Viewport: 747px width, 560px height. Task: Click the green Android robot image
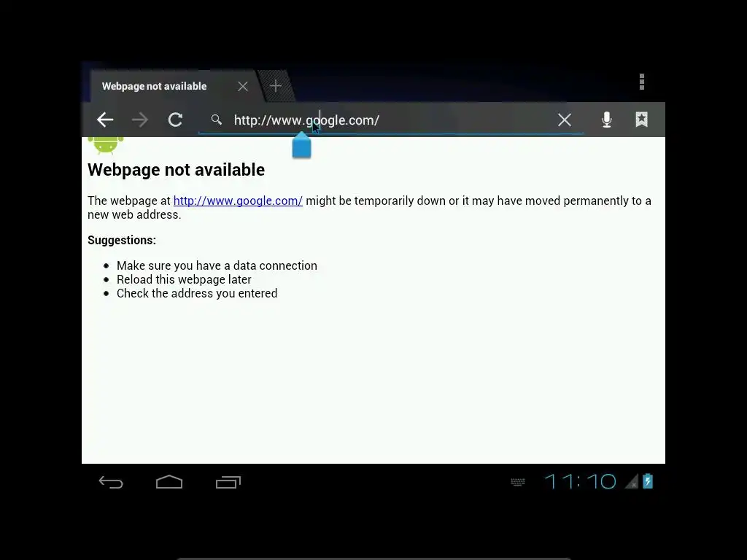[106, 145]
